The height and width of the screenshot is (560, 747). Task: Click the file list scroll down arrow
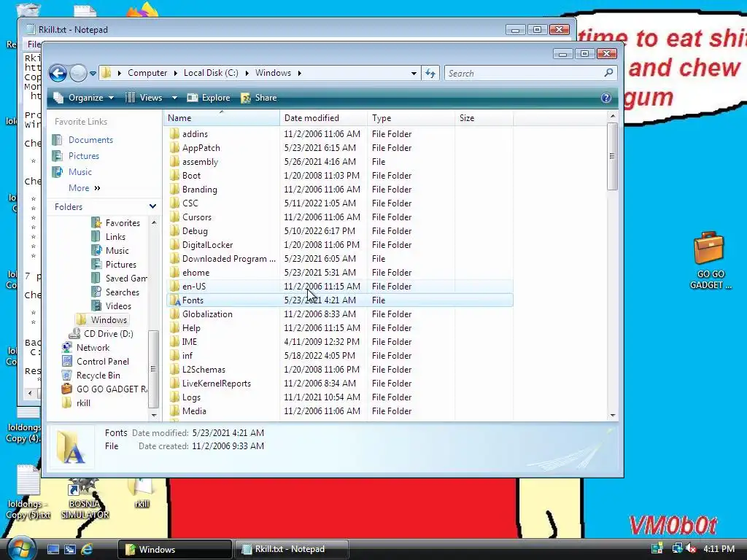tap(613, 415)
